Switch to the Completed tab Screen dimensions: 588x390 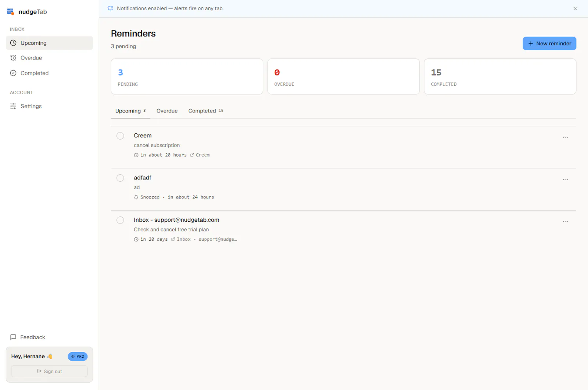(x=206, y=111)
